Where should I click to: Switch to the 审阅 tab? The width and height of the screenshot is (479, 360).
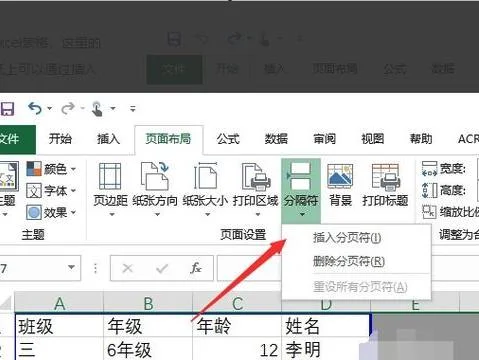324,139
